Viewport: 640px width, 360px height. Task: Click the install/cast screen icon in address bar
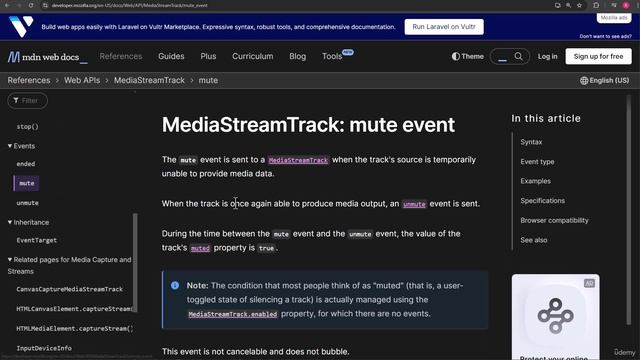tap(558, 5)
